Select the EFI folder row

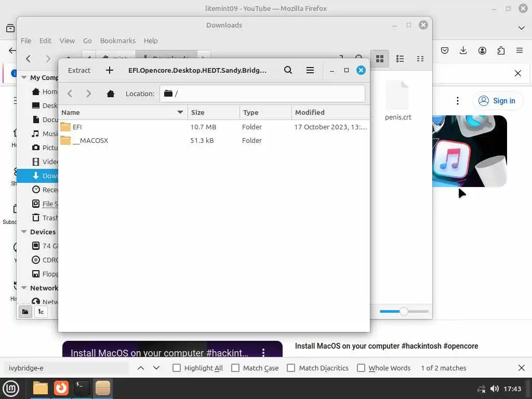pos(214,127)
